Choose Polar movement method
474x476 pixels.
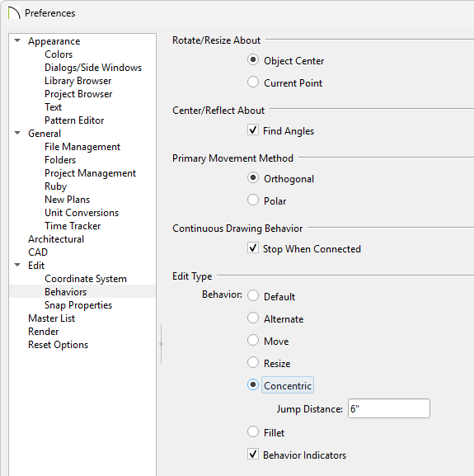coord(253,200)
